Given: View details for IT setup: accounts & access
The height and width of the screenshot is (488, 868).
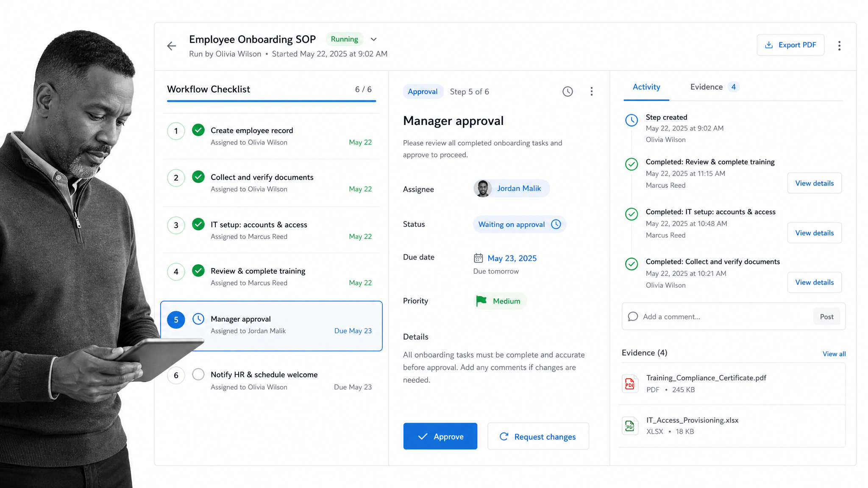Looking at the screenshot, I should point(814,233).
